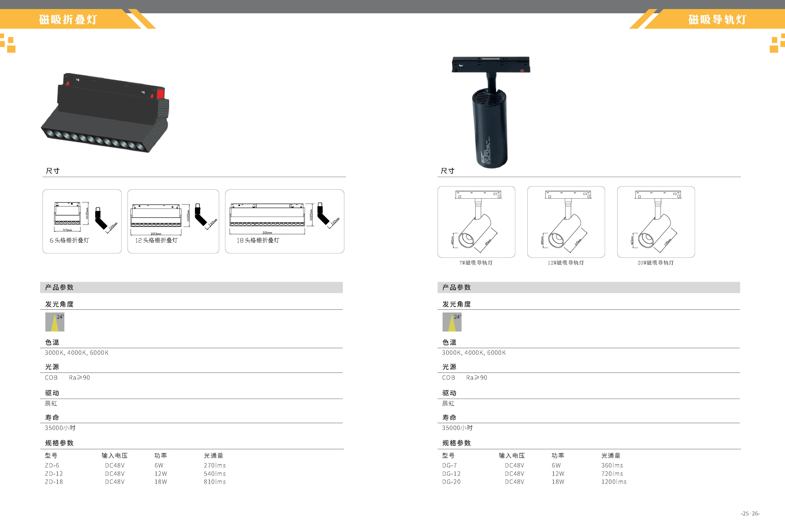Viewport: 785px width, 532px height.
Task: Open the 7W track lamp dimension drawing
Action: (476, 222)
